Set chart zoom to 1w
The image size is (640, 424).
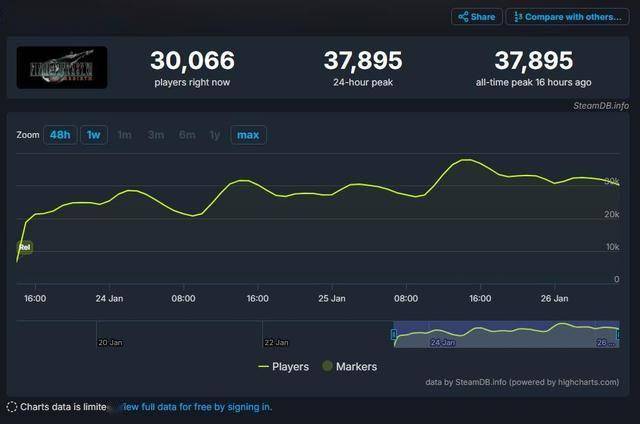[93, 135]
